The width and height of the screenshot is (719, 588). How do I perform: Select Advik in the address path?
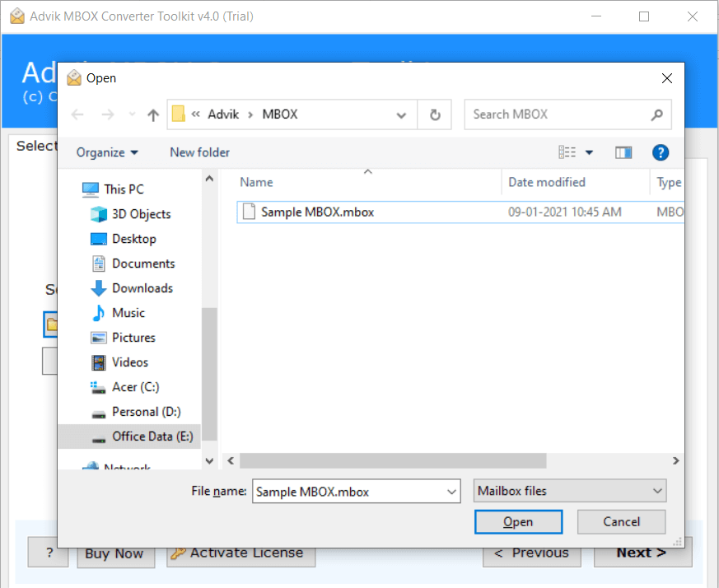(223, 114)
